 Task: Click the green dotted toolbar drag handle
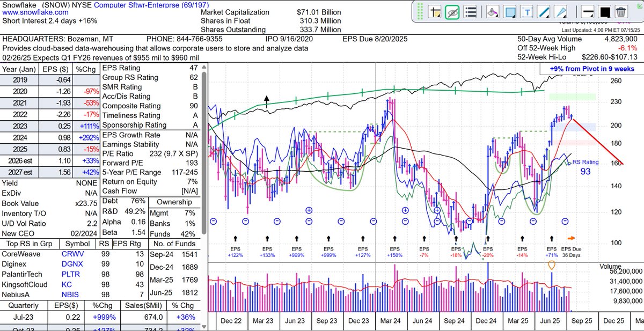click(419, 12)
